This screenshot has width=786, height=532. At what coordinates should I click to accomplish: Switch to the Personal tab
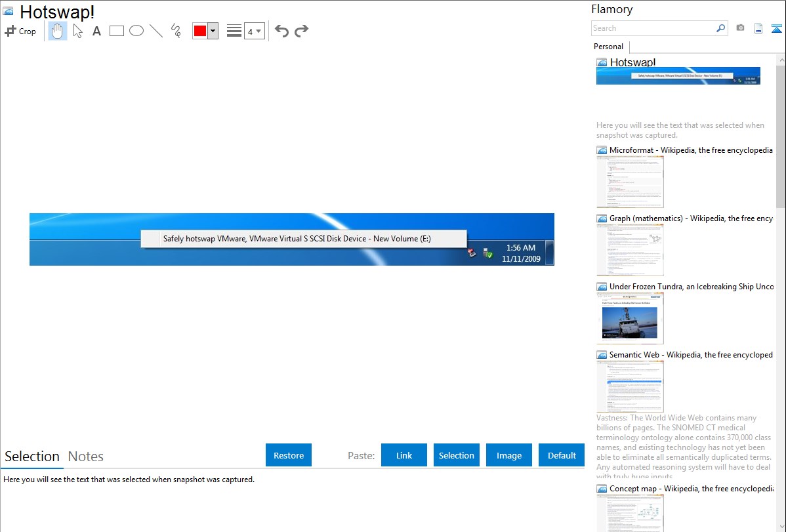(x=609, y=47)
